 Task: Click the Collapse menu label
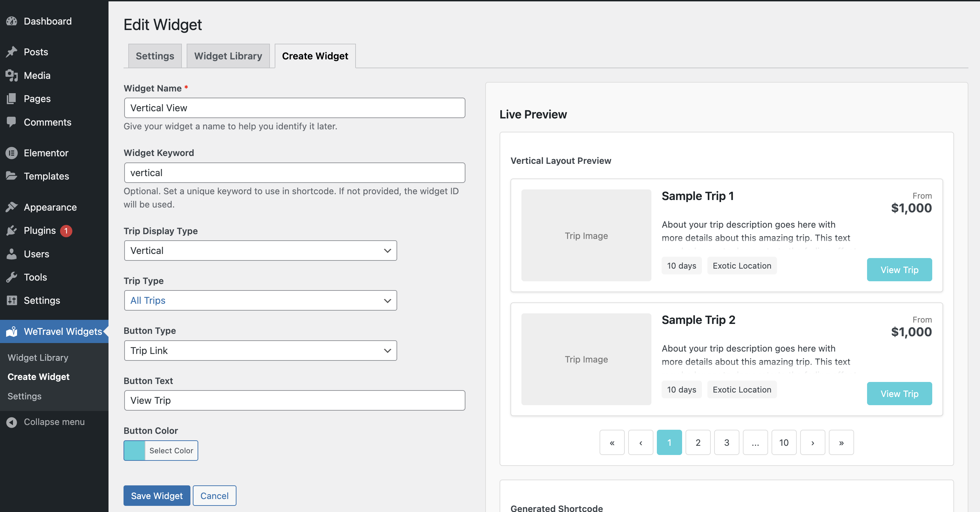point(54,422)
